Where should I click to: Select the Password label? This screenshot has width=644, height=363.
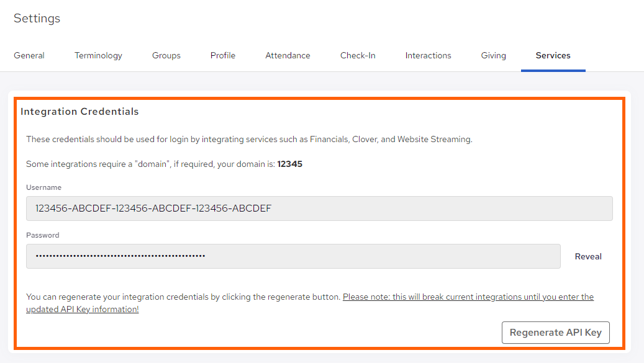pyautogui.click(x=42, y=235)
